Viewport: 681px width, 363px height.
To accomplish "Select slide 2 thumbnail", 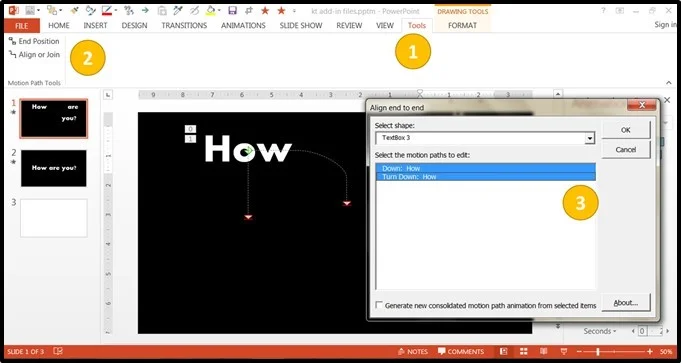I will tap(54, 168).
